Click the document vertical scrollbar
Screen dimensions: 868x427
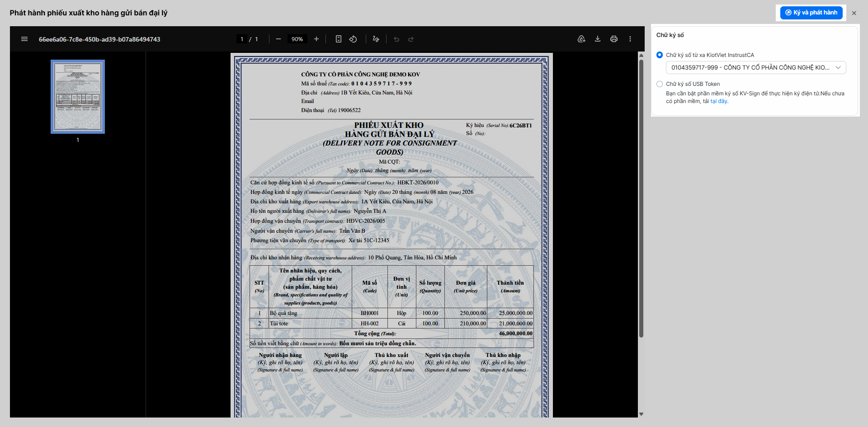(x=641, y=199)
